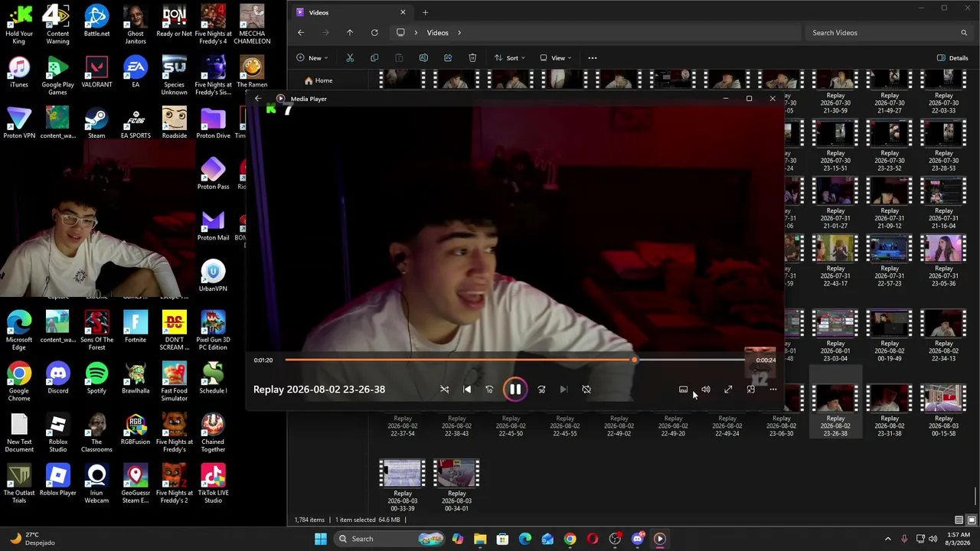980x551 pixels.
Task: Refresh the Videos folder
Action: (374, 33)
